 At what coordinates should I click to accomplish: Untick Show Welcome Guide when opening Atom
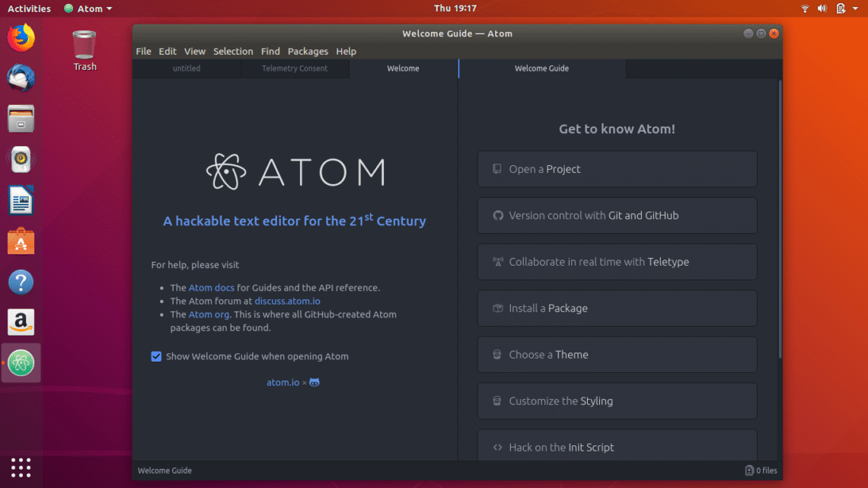click(156, 356)
